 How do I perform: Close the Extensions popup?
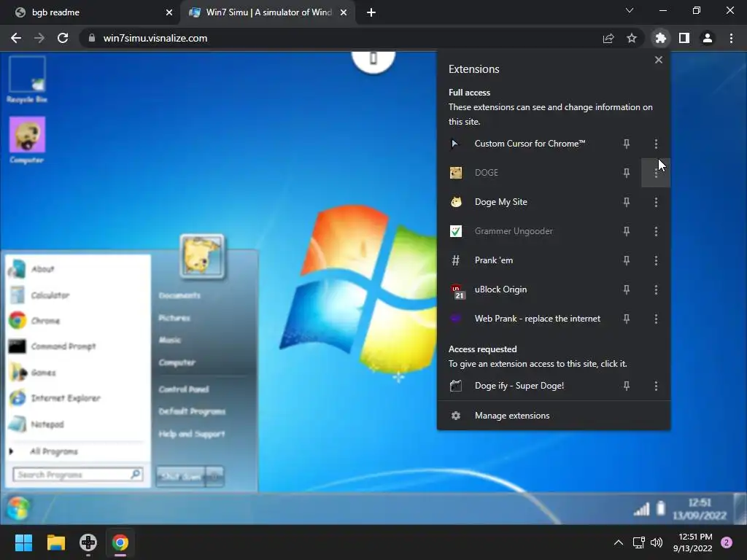pos(659,60)
